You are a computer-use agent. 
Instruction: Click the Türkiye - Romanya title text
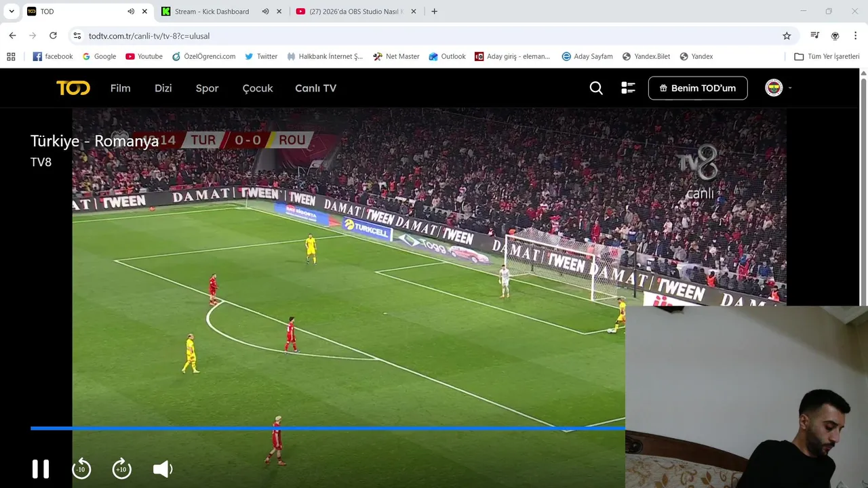coord(94,141)
